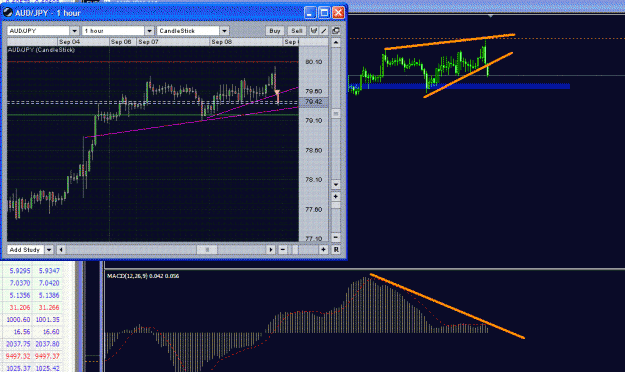The width and height of the screenshot is (625, 372).
Task: Click the Add Study field
Action: 26,250
